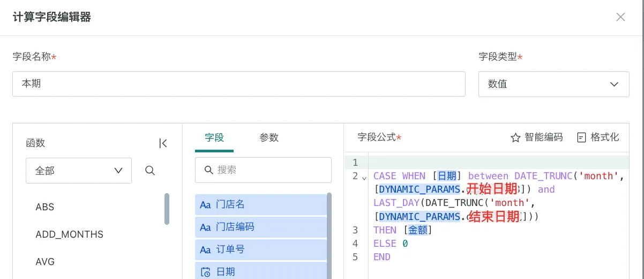Open the 字段类型 数值 dropdown
The height and width of the screenshot is (279, 644).
point(553,84)
